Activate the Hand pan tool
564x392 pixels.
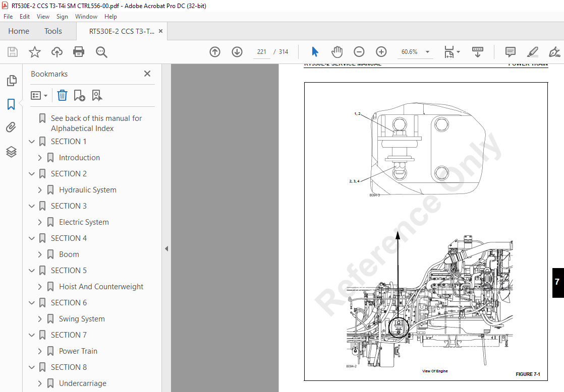tap(337, 52)
